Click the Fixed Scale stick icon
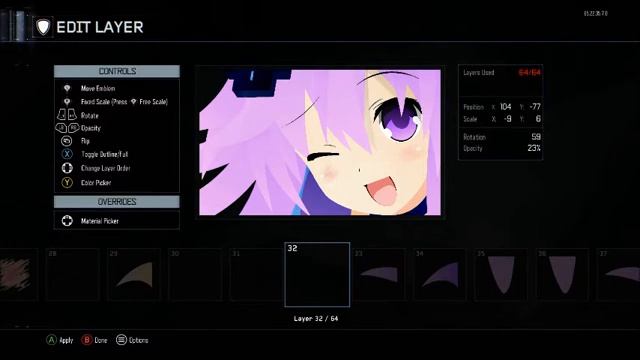The width and height of the screenshot is (640, 360). 67,102
